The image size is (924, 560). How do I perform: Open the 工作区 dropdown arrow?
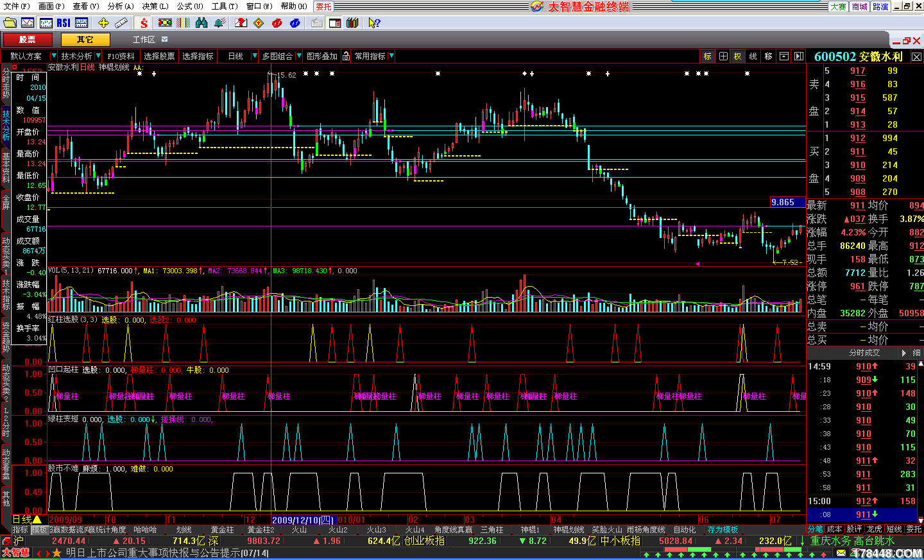[x=165, y=40]
